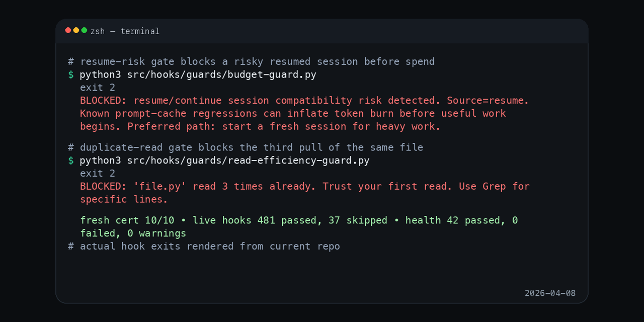Viewport: 644px width, 322px height.
Task: Click the yellow minimize traffic light icon
Action: click(75, 30)
